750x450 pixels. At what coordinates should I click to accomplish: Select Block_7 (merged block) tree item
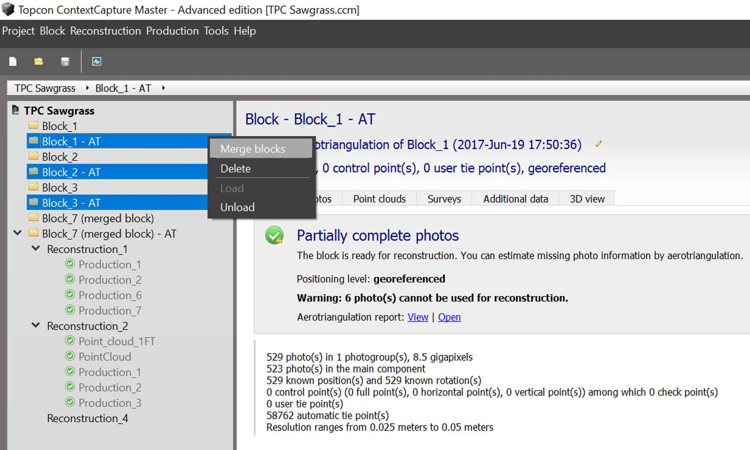pos(98,218)
